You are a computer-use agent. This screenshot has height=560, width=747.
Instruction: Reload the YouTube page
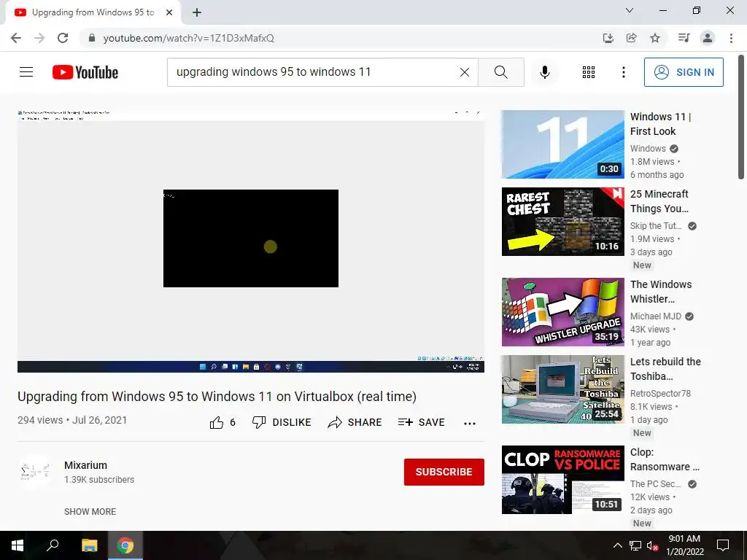pos(63,38)
